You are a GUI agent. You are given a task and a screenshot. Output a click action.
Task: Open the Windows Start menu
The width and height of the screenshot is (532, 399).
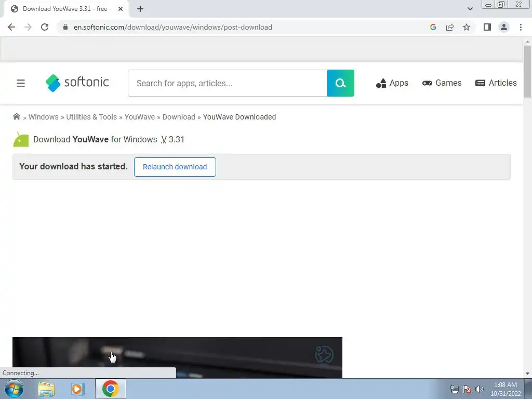(x=14, y=389)
